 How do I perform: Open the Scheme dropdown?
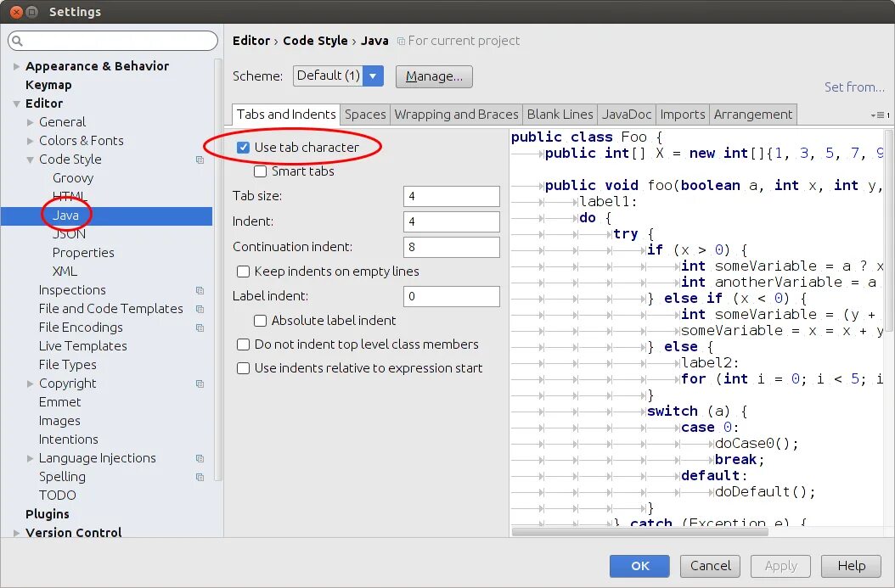point(338,76)
